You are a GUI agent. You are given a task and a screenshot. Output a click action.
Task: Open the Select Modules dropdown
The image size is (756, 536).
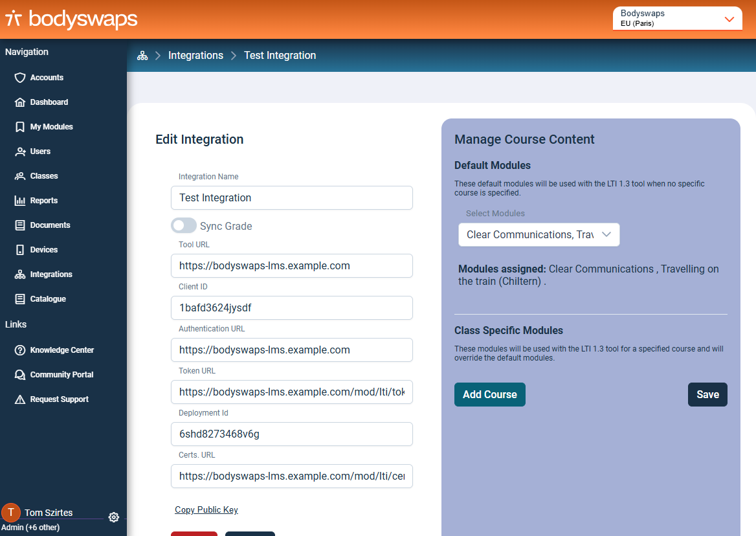(x=539, y=234)
